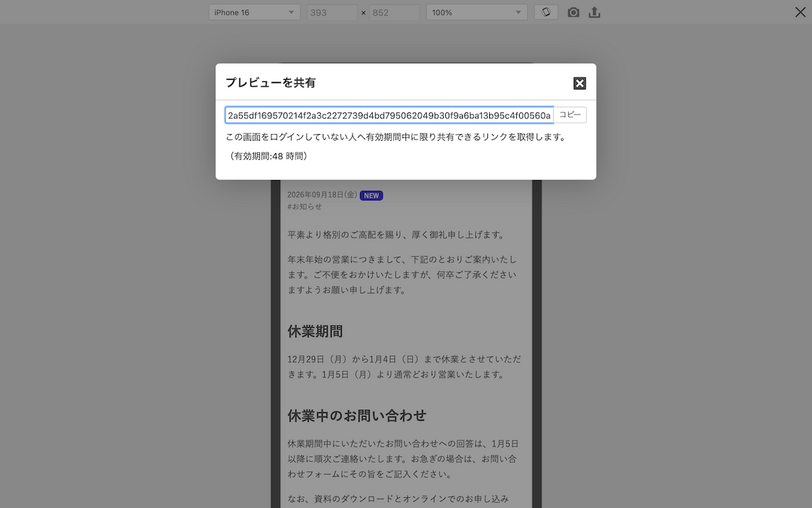
Task: Select the share link URL field
Action: coord(389,115)
